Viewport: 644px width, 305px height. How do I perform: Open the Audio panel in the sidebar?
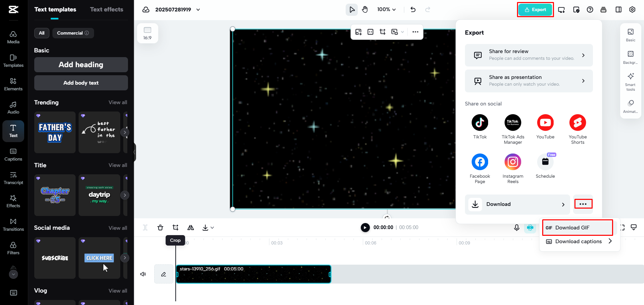pyautogui.click(x=13, y=107)
